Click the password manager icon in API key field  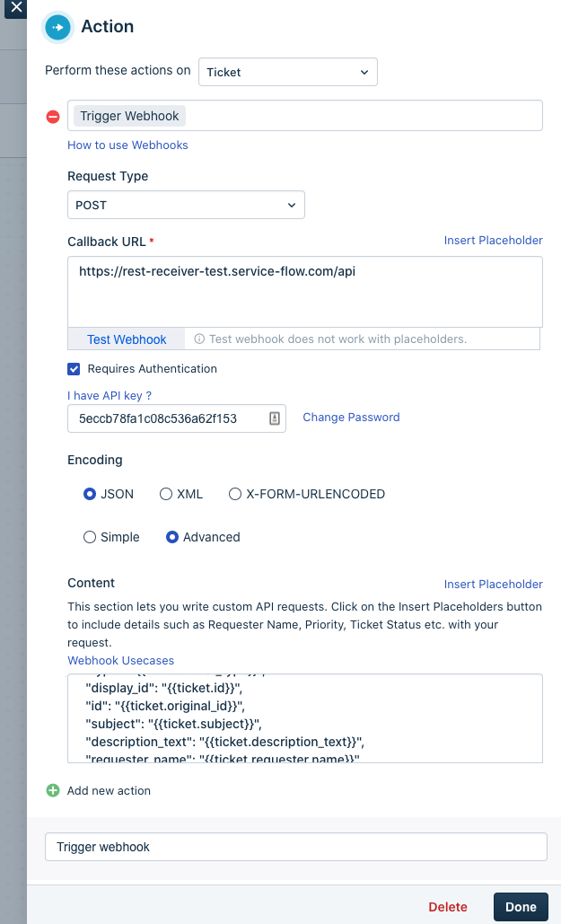(x=275, y=418)
